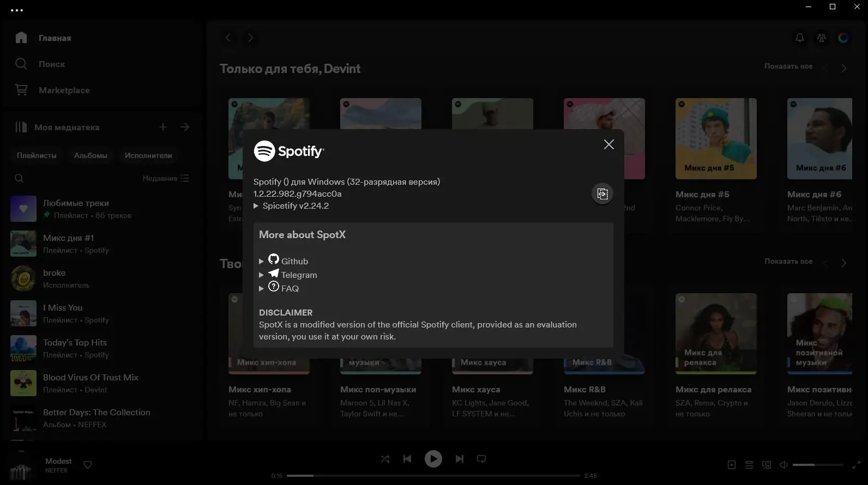Close the Spotify about dialog
Image resolution: width=868 pixels, height=485 pixels.
(609, 144)
